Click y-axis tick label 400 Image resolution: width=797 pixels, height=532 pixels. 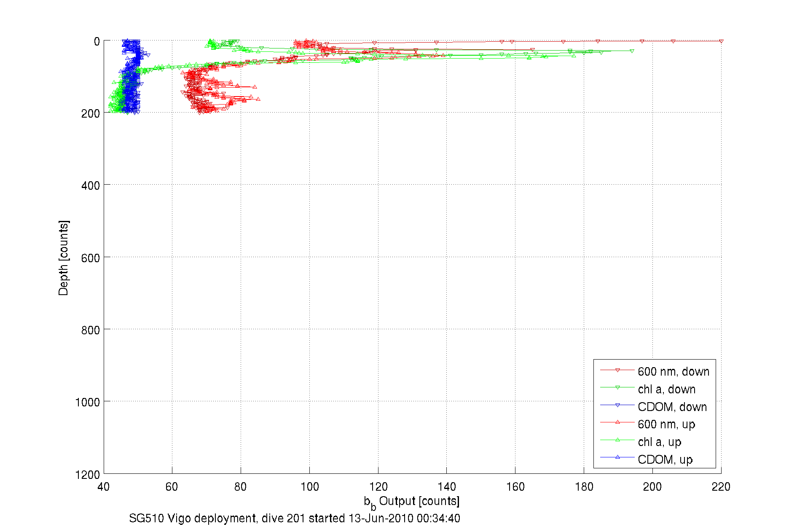(x=91, y=185)
